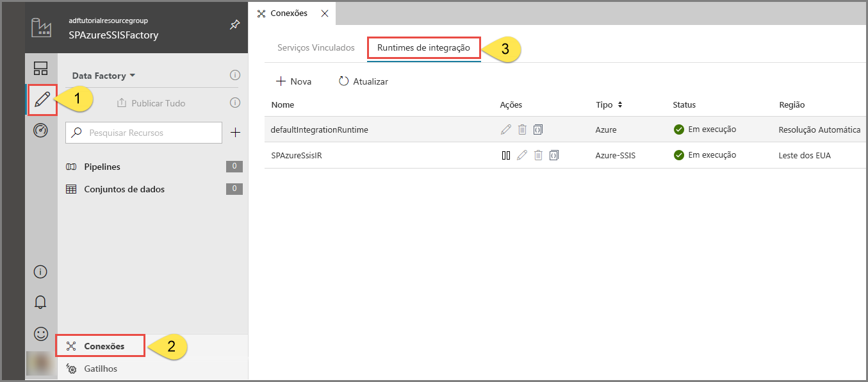Delete defaultIntegrationRuntime with trash icon
Viewport: 868px width, 382px height.
[522, 129]
